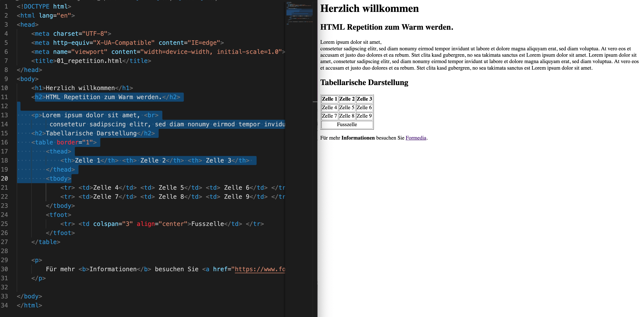The image size is (644, 317).
Task: Open the Formedia link in preview
Action: coord(416,138)
